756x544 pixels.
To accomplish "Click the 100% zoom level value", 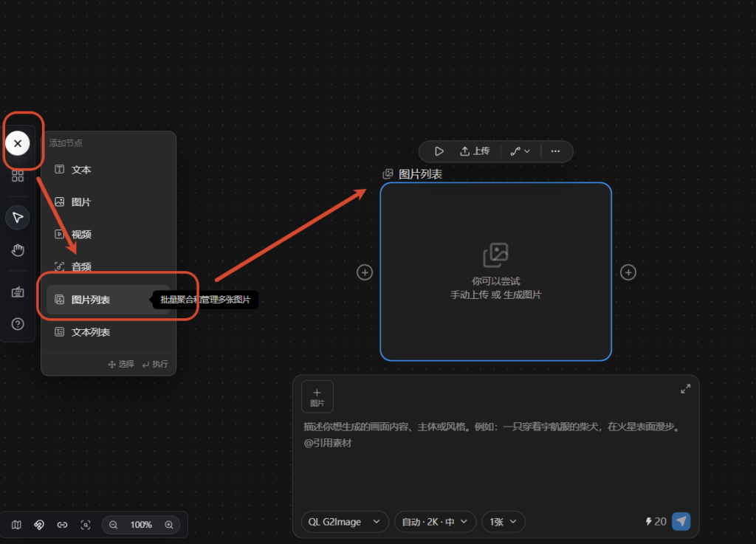I will coord(141,525).
